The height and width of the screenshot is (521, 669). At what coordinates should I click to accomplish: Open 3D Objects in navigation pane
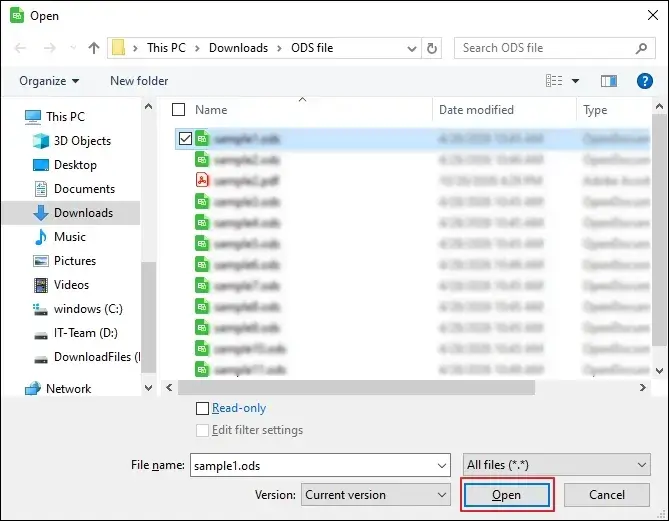tap(72, 141)
